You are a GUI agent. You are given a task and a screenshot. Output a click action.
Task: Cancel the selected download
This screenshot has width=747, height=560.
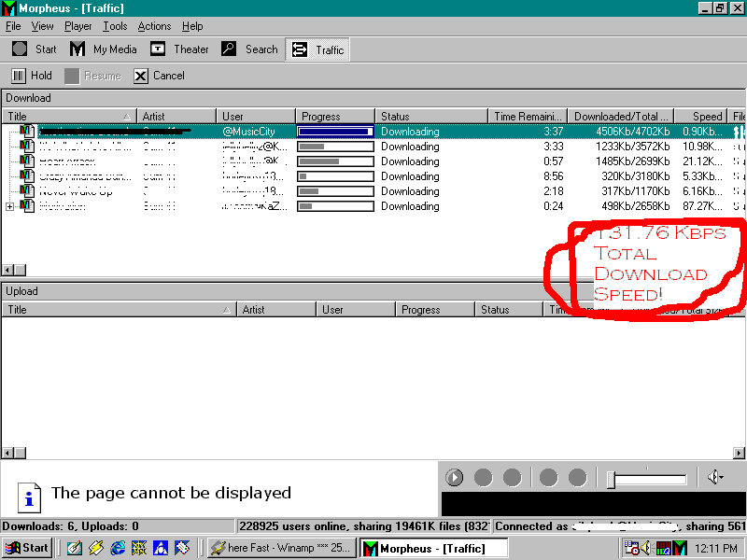click(x=159, y=76)
